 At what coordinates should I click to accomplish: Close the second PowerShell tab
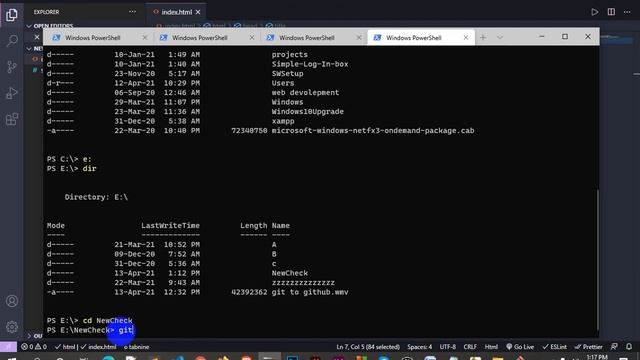pyautogui.click(x=251, y=38)
